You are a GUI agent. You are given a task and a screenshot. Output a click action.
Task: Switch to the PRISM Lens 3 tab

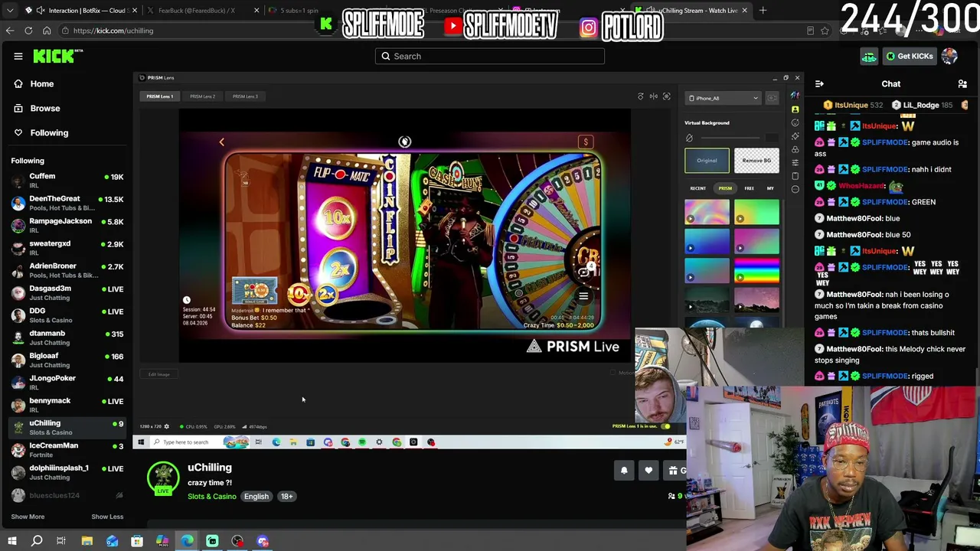(x=245, y=96)
